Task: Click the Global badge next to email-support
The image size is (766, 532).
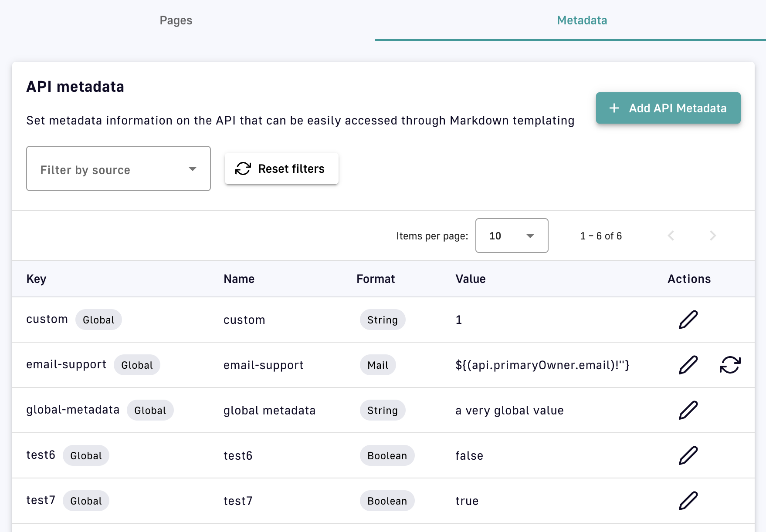Action: 137,365
